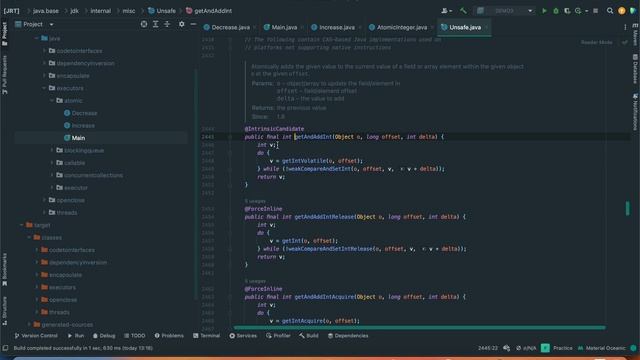Click the tool-windows toggle icon in status bar corner
This screenshot has width=640, height=360.
tap(5, 348)
